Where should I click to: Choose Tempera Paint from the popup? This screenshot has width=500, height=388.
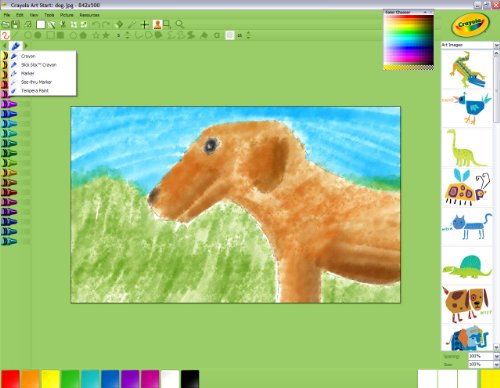tap(43, 91)
